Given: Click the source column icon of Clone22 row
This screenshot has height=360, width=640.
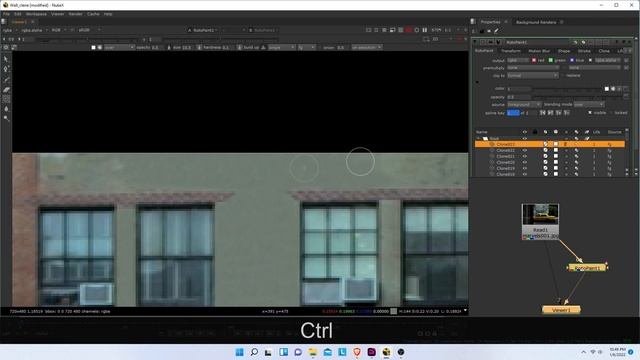Looking at the screenshot, I should pyautogui.click(x=609, y=150).
